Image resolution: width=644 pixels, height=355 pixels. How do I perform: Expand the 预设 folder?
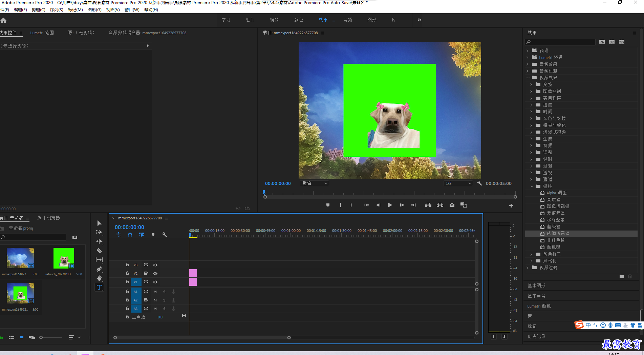click(527, 51)
